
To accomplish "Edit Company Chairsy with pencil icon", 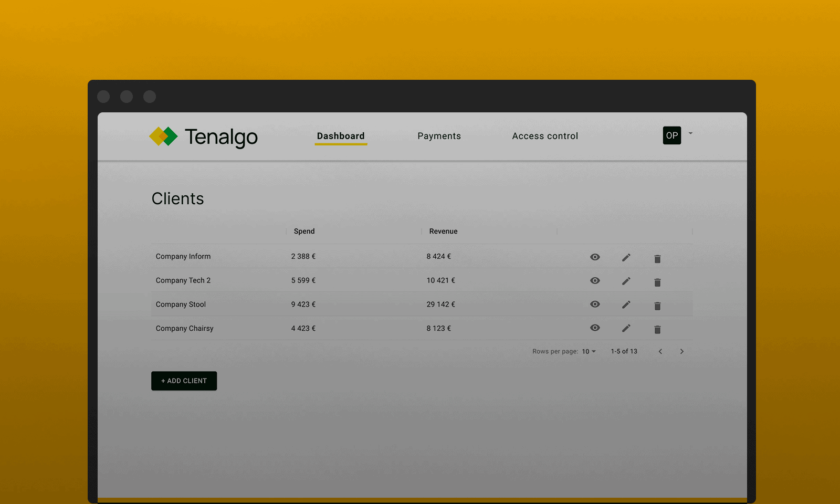I will (x=626, y=328).
